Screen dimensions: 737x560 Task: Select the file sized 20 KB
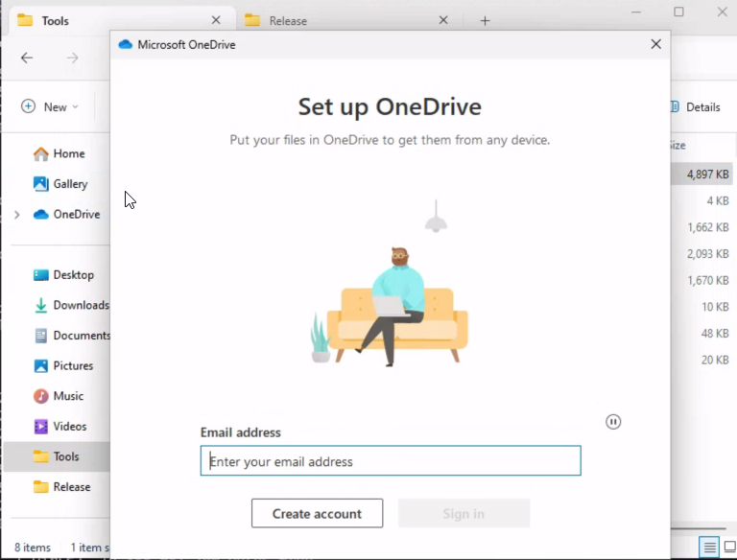tap(715, 360)
